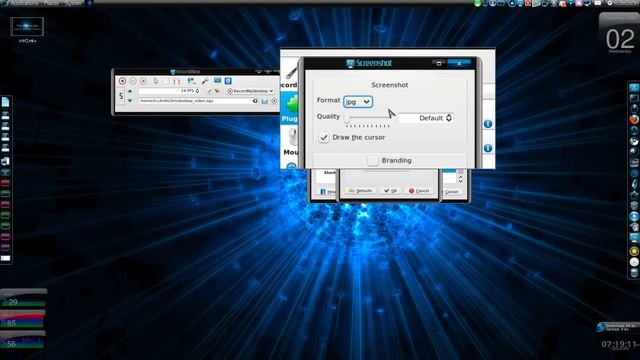640x360 pixels.
Task: Click the desktop clock reading 07:19:11
Action: coord(620,344)
